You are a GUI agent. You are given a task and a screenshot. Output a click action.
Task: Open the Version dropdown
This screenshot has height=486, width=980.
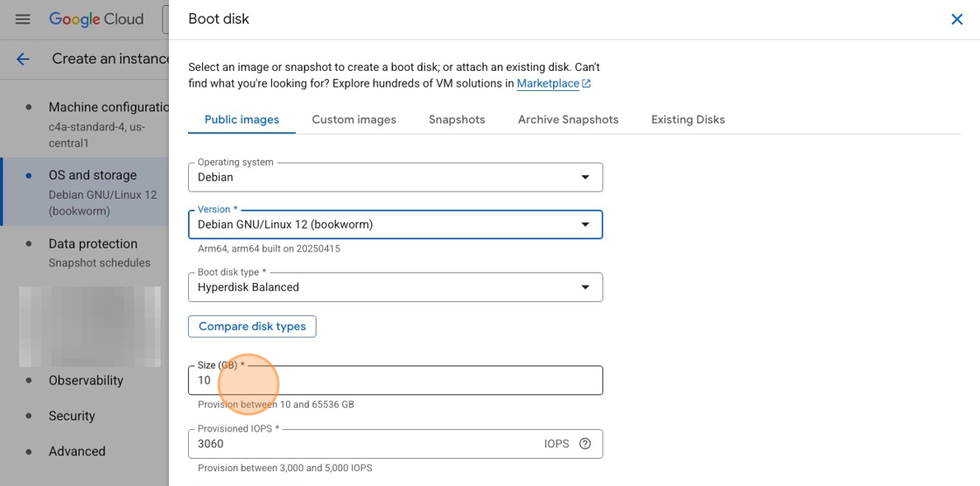click(x=395, y=224)
